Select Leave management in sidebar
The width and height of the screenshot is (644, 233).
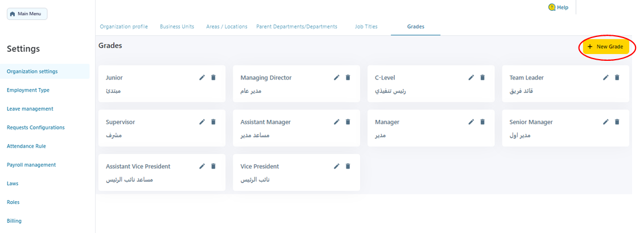click(x=30, y=109)
